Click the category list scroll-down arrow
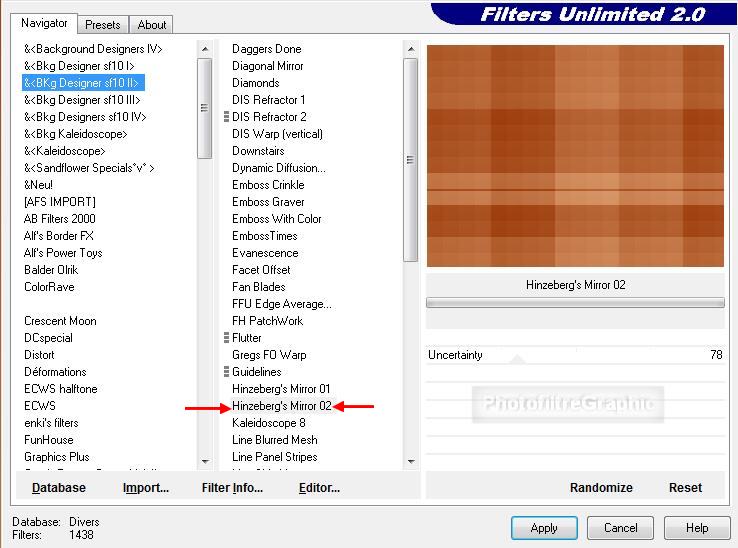This screenshot has width=738, height=548. 205,462
